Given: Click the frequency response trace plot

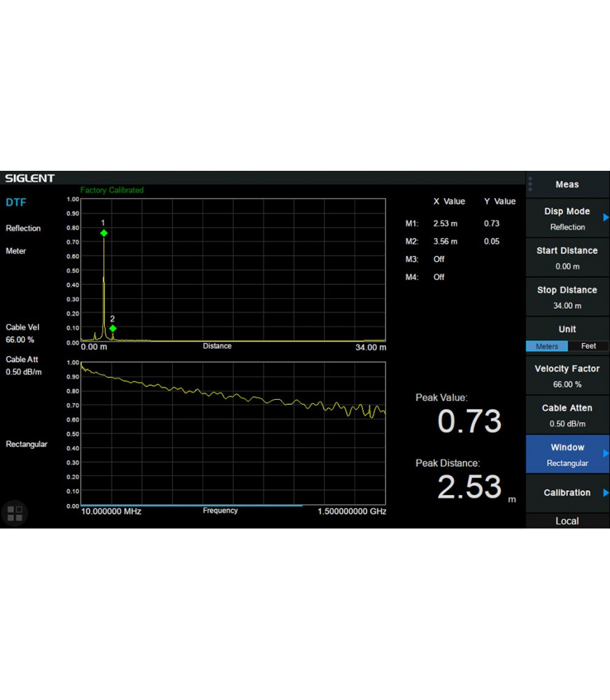Looking at the screenshot, I should [234, 433].
